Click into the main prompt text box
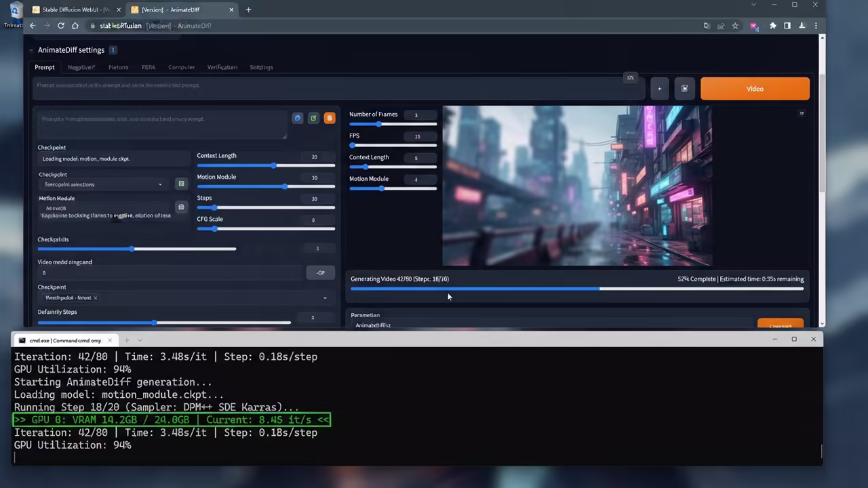The image size is (868, 488). pyautogui.click(x=337, y=89)
